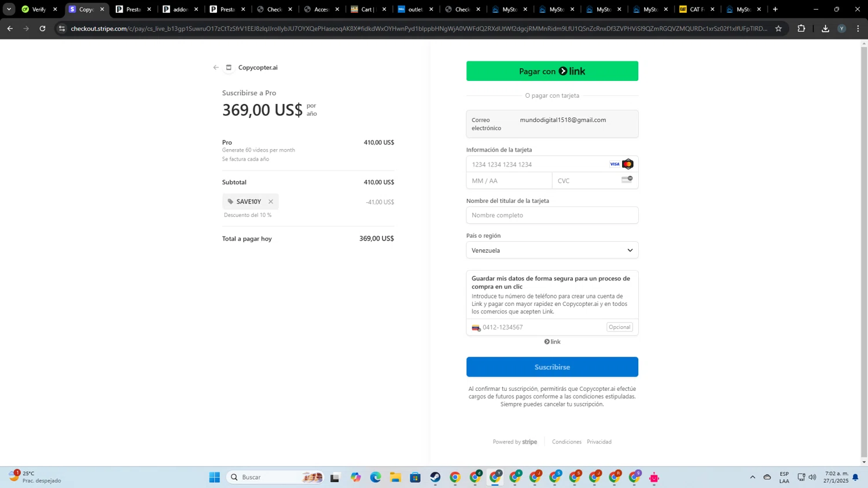Viewport: 868px width, 488px height.
Task: Open the browser extensions menu
Action: pos(801,28)
